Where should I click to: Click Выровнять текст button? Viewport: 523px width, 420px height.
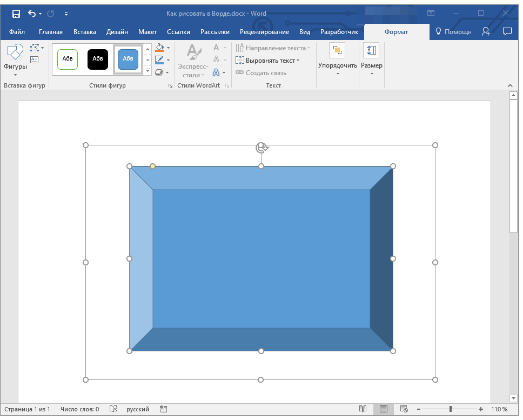267,61
